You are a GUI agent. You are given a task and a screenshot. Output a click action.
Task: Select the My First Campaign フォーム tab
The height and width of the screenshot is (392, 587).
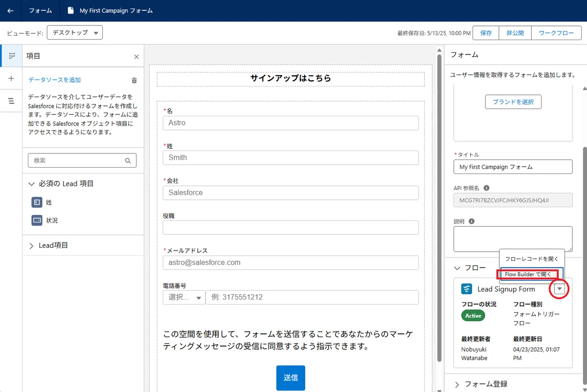tap(110, 10)
